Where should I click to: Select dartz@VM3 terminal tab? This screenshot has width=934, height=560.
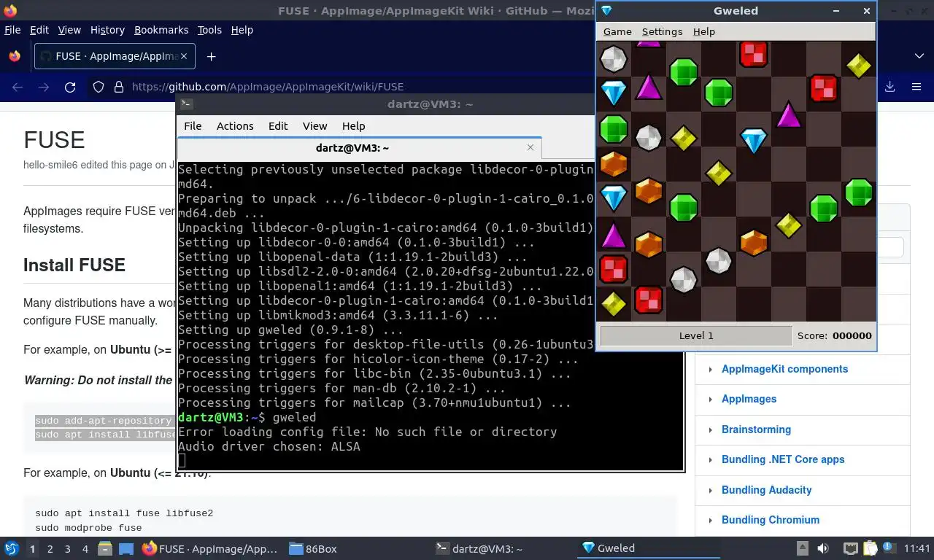(360, 147)
